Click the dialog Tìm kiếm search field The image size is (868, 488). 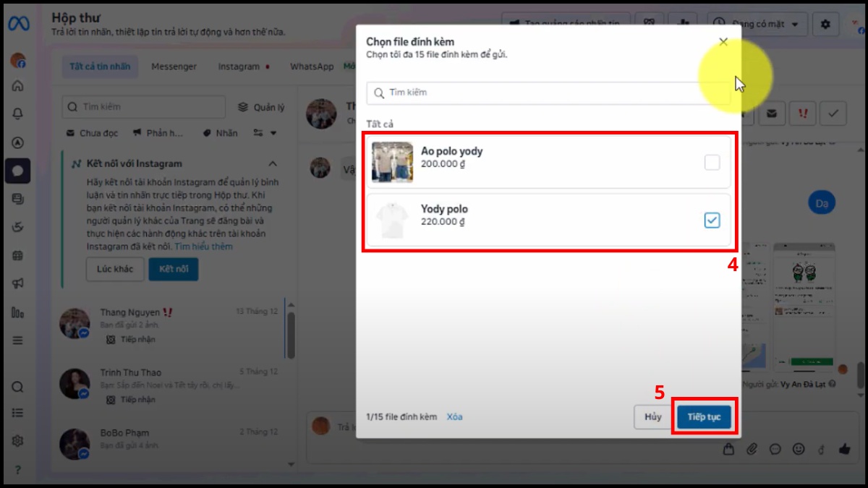coord(548,93)
